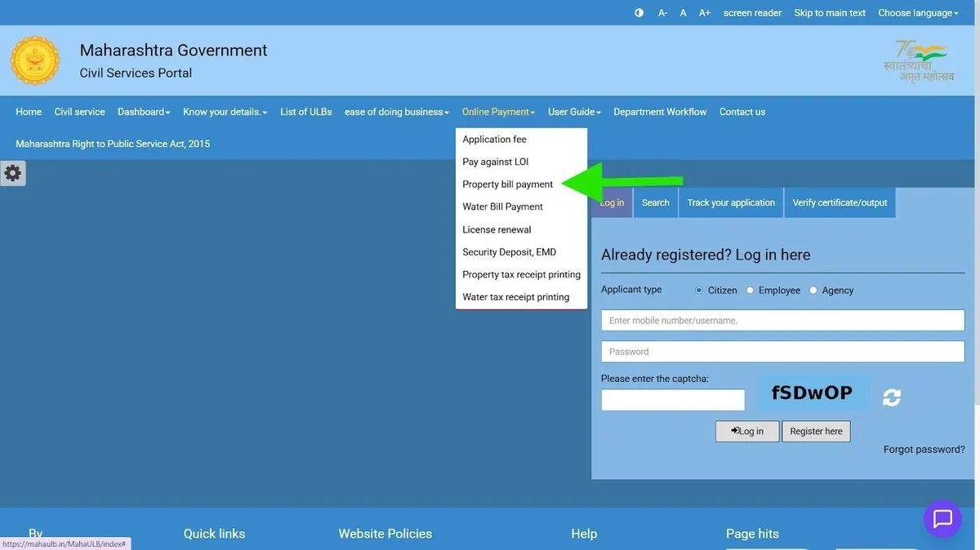The height and width of the screenshot is (550, 980).
Task: Click the mobile number username field
Action: (782, 320)
